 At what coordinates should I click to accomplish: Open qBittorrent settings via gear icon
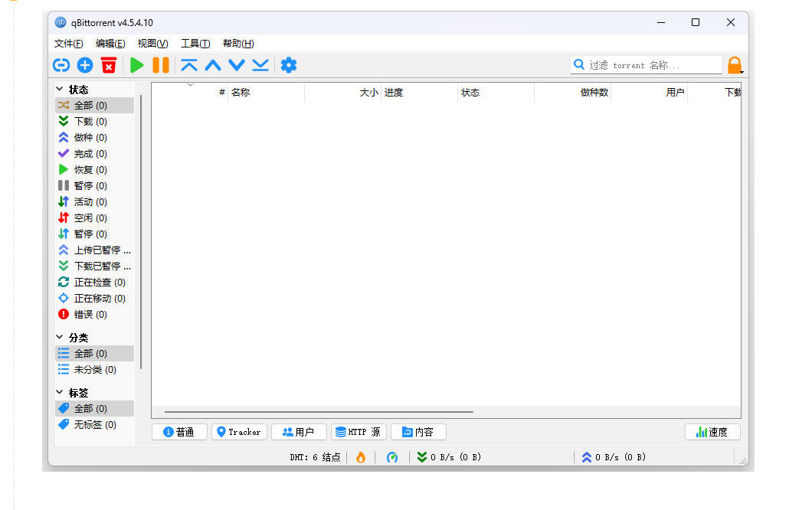coord(288,65)
